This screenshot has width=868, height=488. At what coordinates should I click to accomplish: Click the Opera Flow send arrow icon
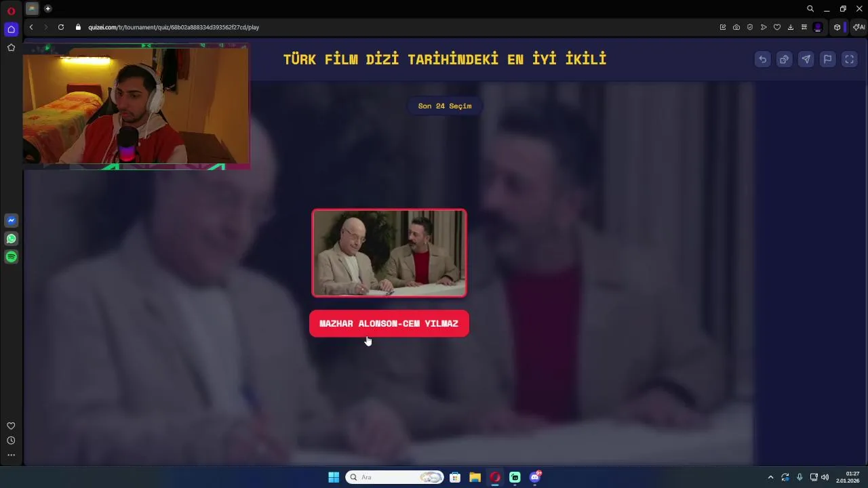pyautogui.click(x=764, y=27)
